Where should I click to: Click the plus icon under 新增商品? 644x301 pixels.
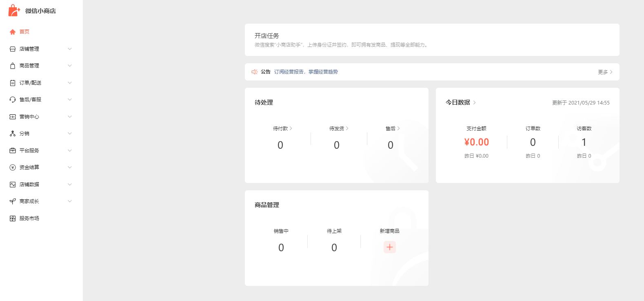(390, 247)
